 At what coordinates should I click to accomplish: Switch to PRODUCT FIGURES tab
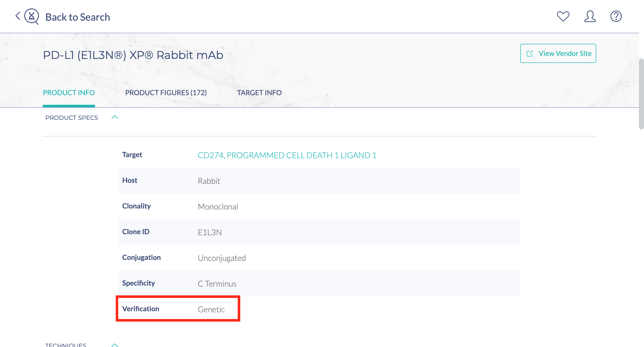tap(166, 93)
